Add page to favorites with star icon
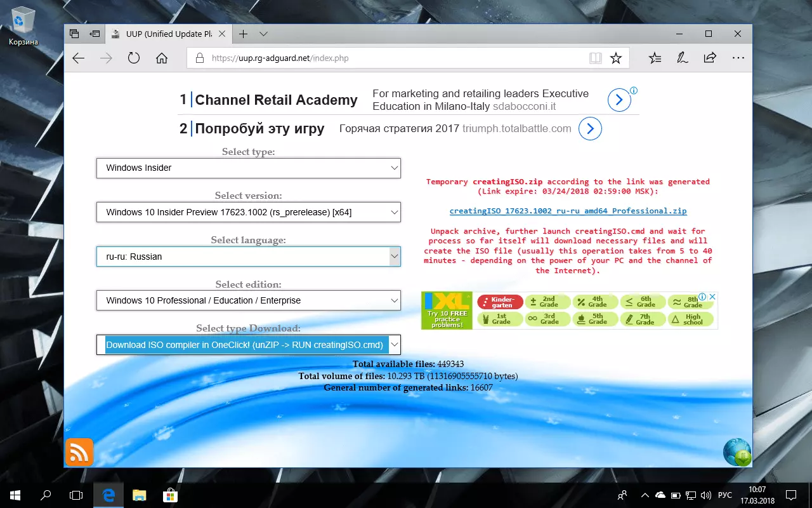Image resolution: width=812 pixels, height=508 pixels. (x=615, y=58)
